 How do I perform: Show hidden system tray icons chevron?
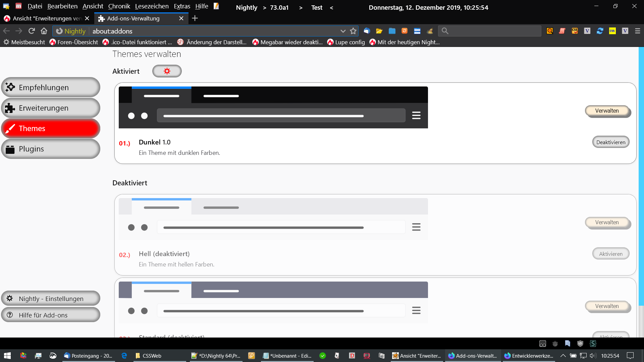tap(563, 356)
